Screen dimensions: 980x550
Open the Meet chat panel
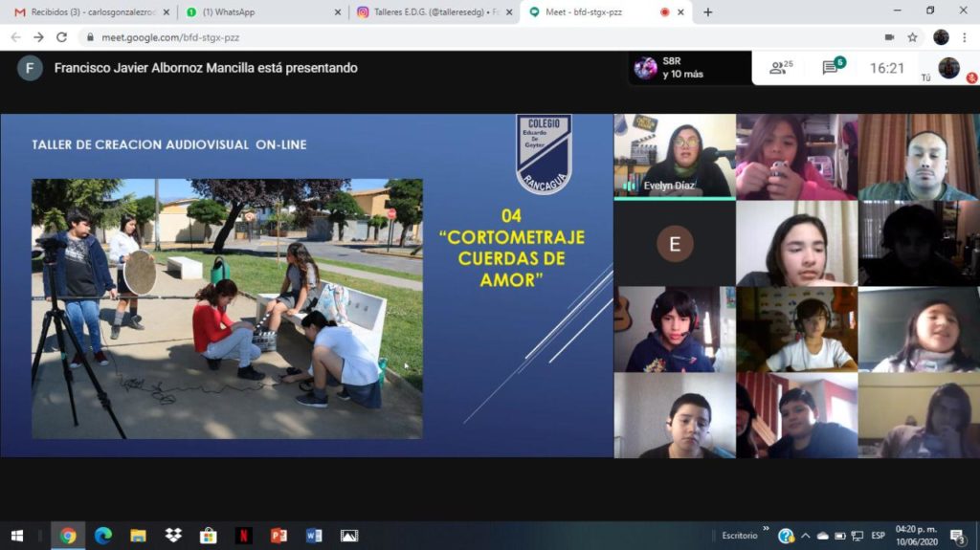(832, 68)
